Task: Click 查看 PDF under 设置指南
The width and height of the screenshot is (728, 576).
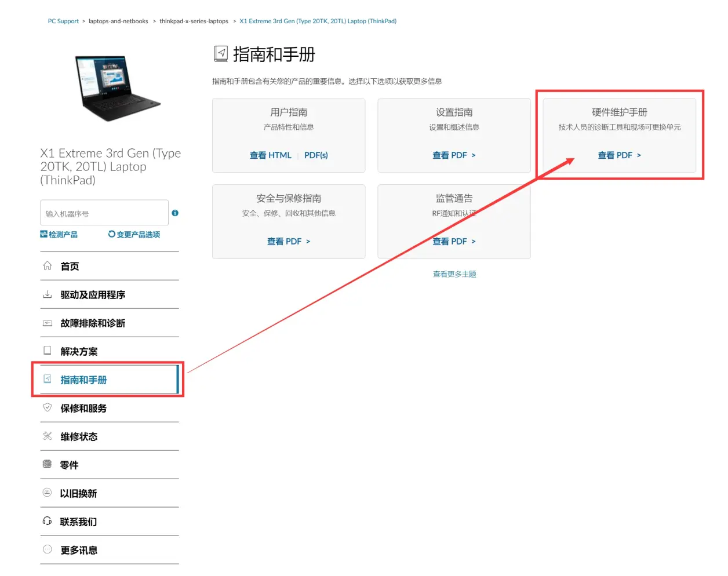Action: (x=454, y=155)
